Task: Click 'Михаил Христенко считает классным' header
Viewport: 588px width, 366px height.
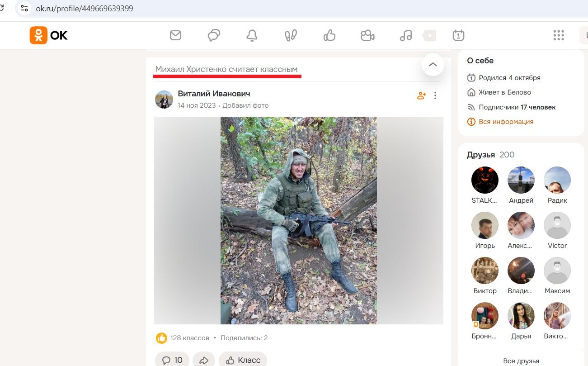Action: 226,69
